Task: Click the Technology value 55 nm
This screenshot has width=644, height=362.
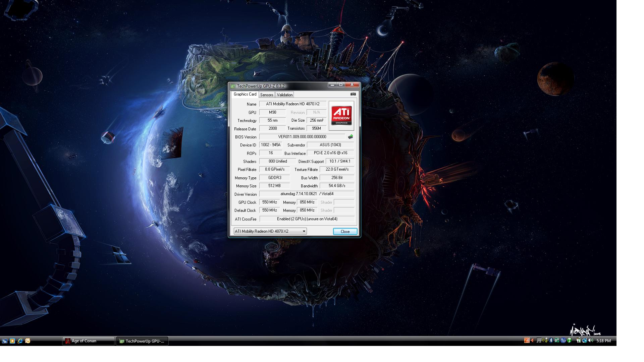Action: point(273,120)
